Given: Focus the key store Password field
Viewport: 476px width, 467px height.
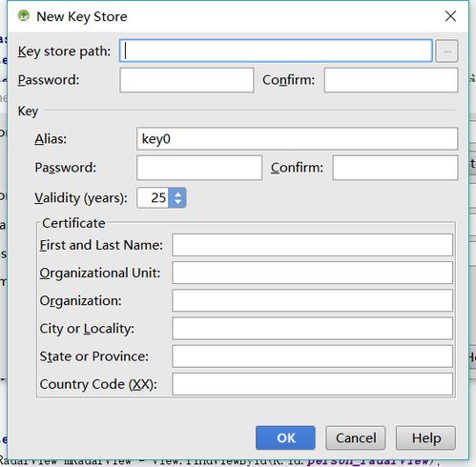Looking at the screenshot, I should click(187, 80).
